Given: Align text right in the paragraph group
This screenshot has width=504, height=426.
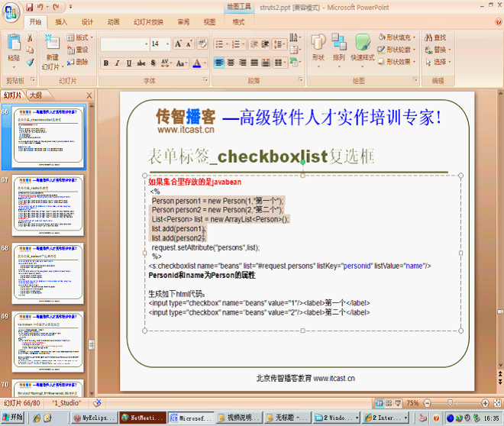Looking at the screenshot, I should tap(243, 63).
